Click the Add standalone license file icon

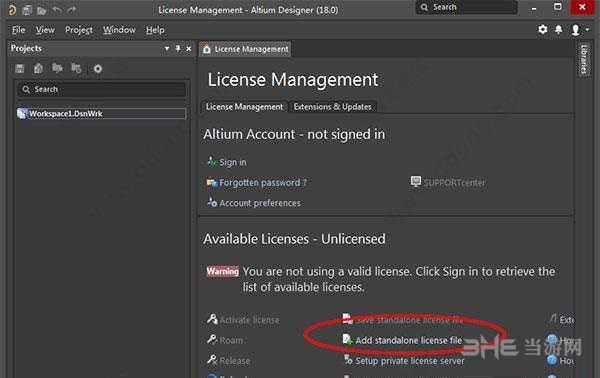[x=348, y=339]
